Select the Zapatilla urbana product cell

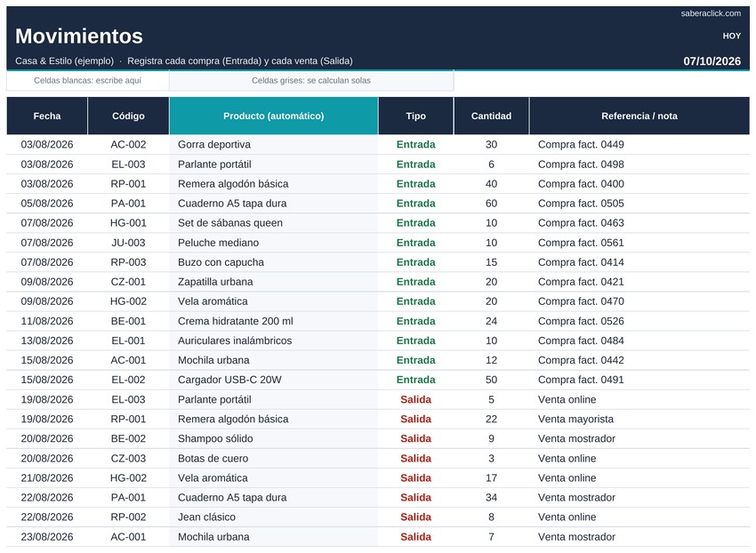click(x=273, y=282)
